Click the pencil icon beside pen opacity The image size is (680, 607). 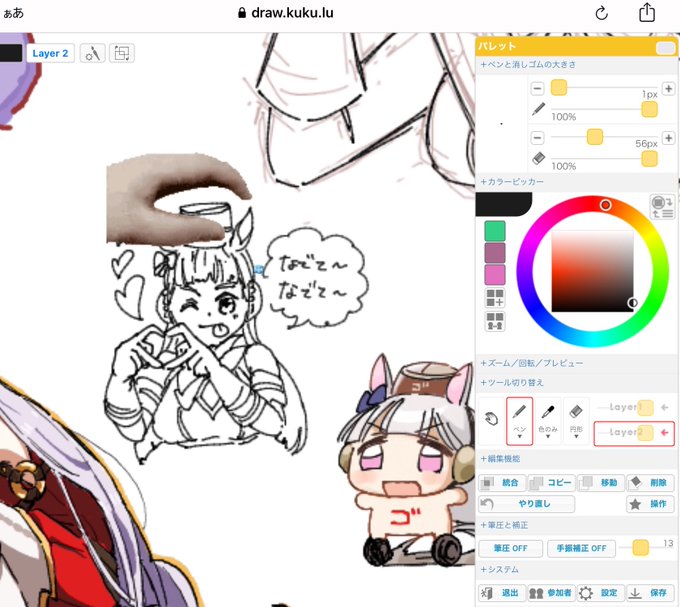[538, 109]
